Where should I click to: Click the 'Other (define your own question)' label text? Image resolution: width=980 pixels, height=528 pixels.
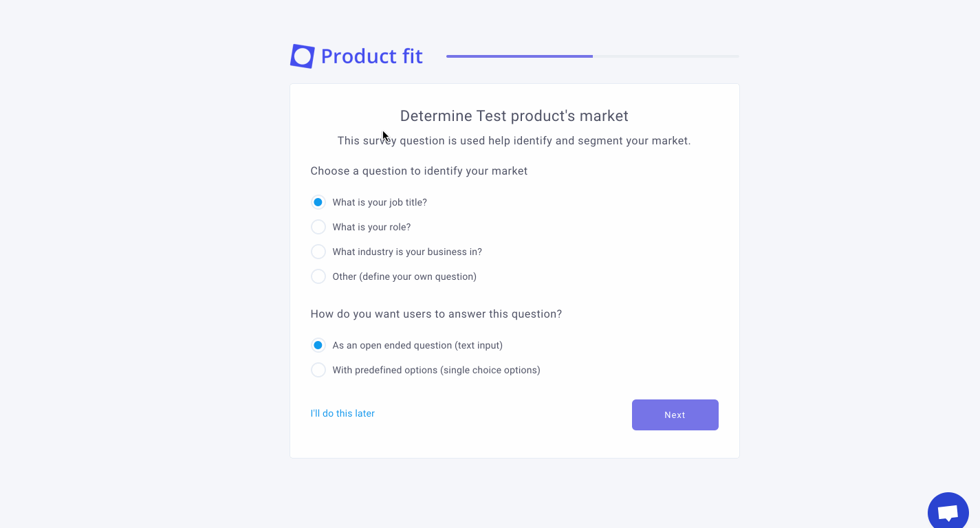(404, 276)
